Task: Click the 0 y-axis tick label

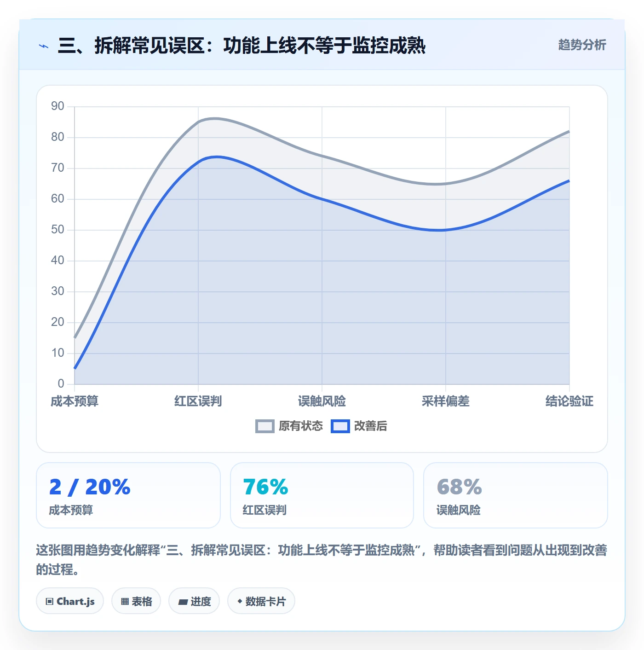Action: tap(61, 384)
